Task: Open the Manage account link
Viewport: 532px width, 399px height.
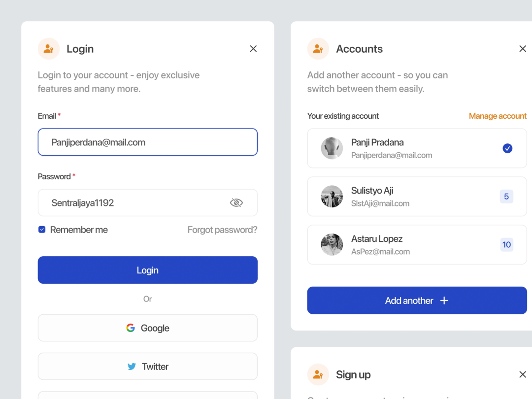Action: [x=498, y=116]
